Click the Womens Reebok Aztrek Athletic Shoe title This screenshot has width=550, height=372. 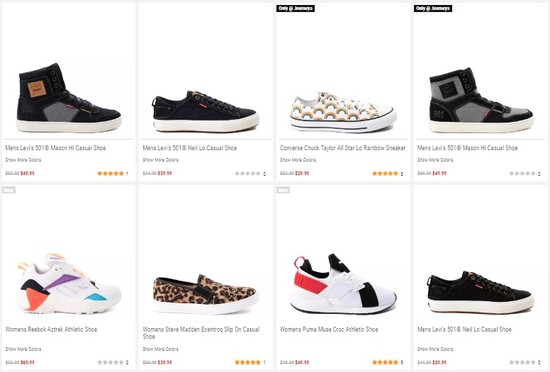(51, 329)
